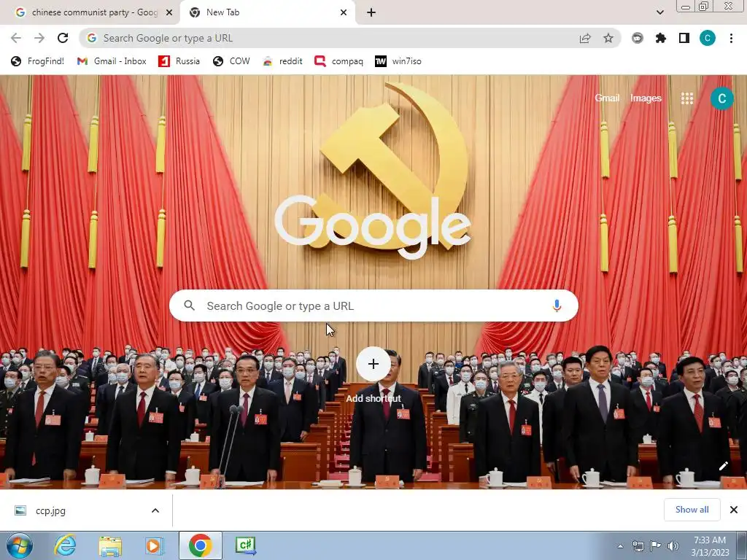Open the Gmail - Inbox bookmark

[x=112, y=61]
